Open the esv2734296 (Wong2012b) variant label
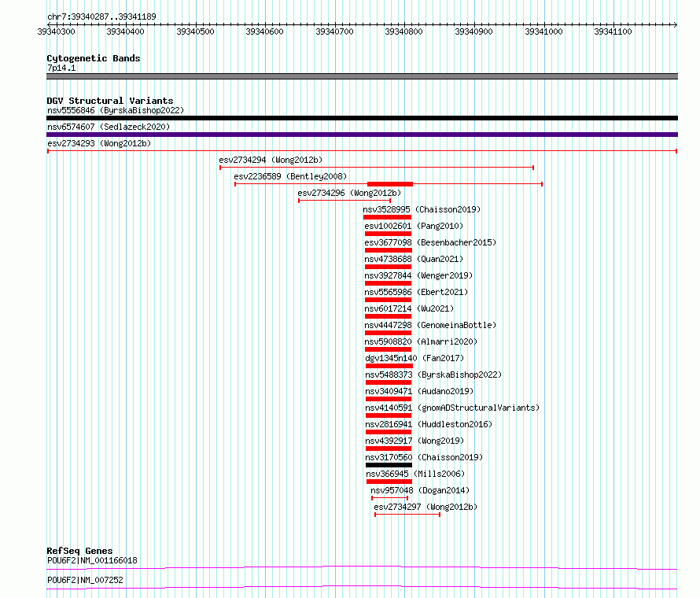Viewport: 700px width, 598px height. pos(349,193)
